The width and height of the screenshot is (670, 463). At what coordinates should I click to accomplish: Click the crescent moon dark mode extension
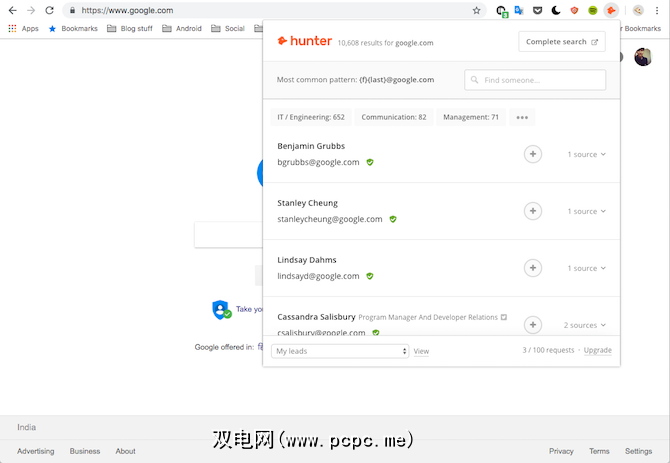click(x=556, y=10)
